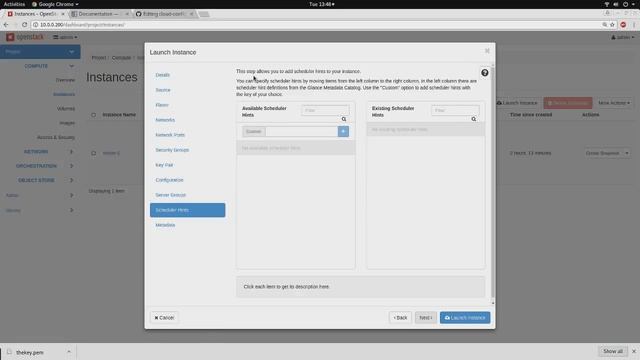The height and width of the screenshot is (360, 640).
Task: Go to the Networks step
Action: (x=165, y=120)
